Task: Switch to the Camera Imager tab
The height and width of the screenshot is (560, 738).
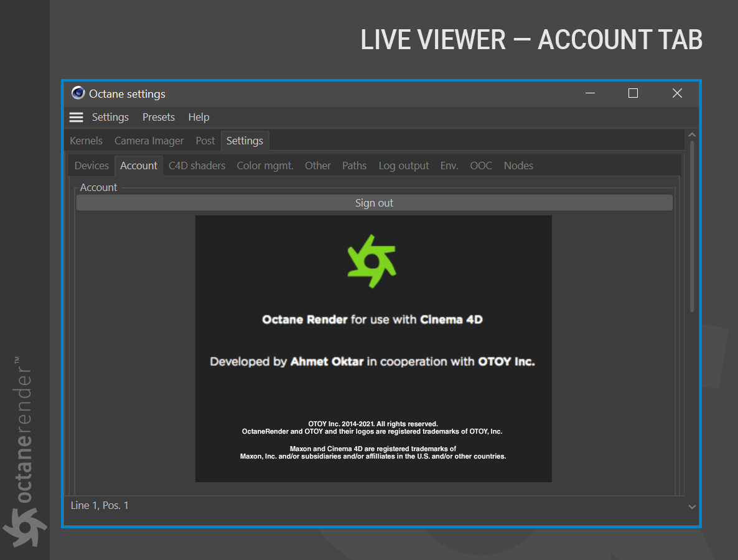Action: pyautogui.click(x=149, y=141)
